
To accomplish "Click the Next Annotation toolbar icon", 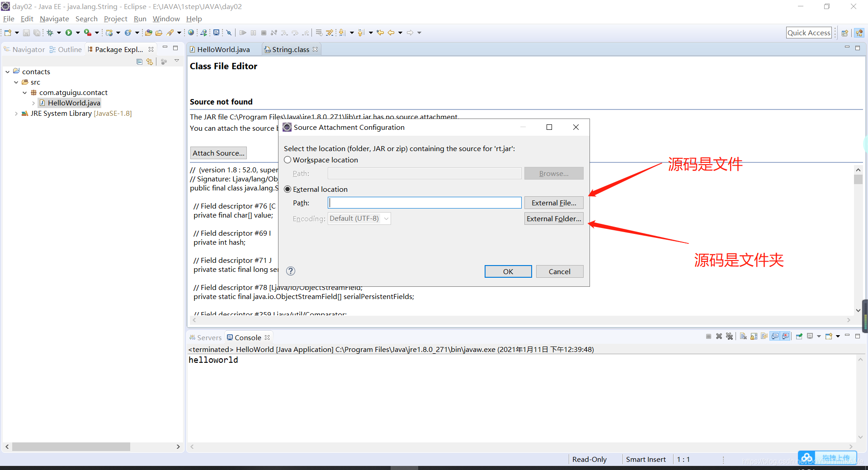I will pos(342,33).
